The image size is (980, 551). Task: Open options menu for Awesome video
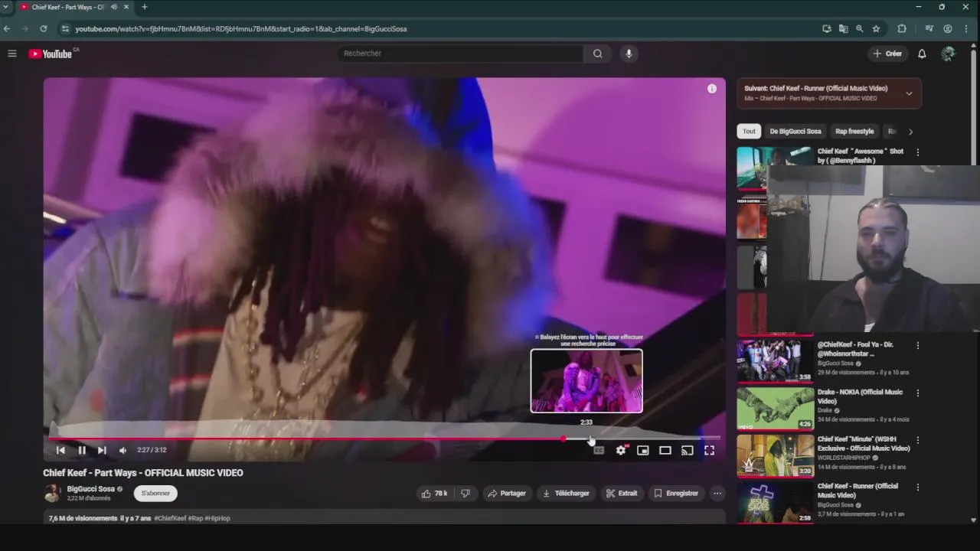click(x=917, y=152)
